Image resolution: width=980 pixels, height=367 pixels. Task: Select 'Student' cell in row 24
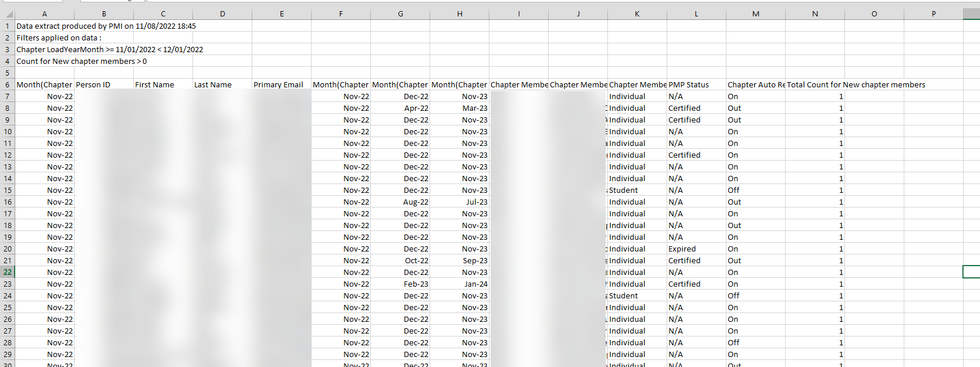click(637, 295)
